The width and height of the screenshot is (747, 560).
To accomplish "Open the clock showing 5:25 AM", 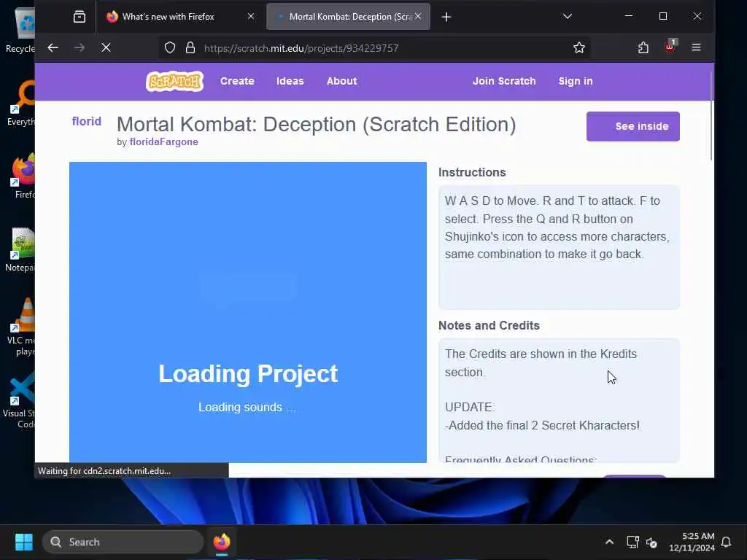I will pos(691,542).
